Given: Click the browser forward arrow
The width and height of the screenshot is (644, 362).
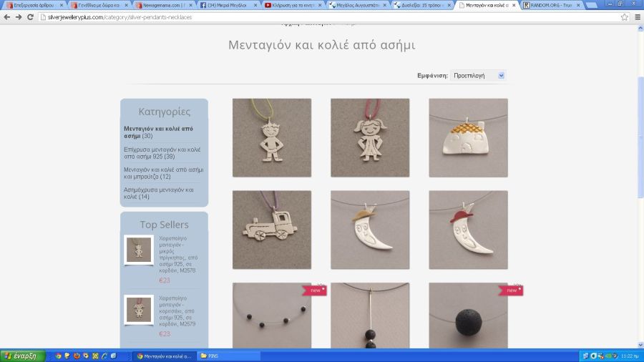Looking at the screenshot, I should pos(19,16).
